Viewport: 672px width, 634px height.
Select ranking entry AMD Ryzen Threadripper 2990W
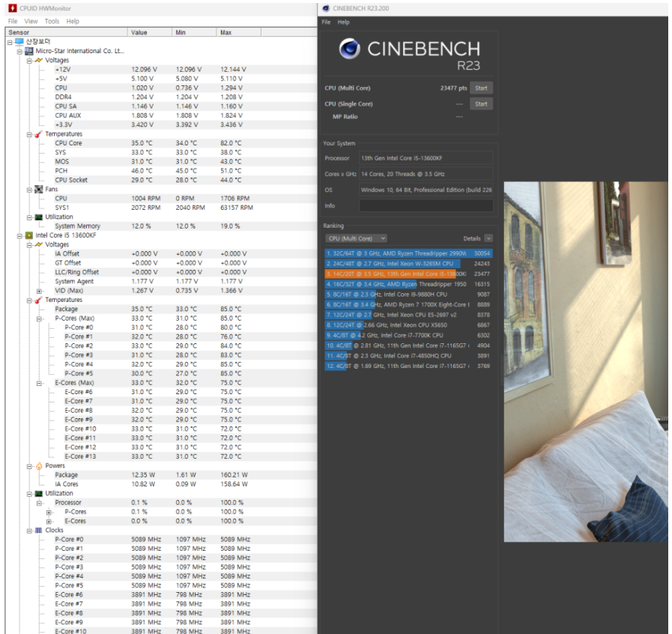pos(408,253)
